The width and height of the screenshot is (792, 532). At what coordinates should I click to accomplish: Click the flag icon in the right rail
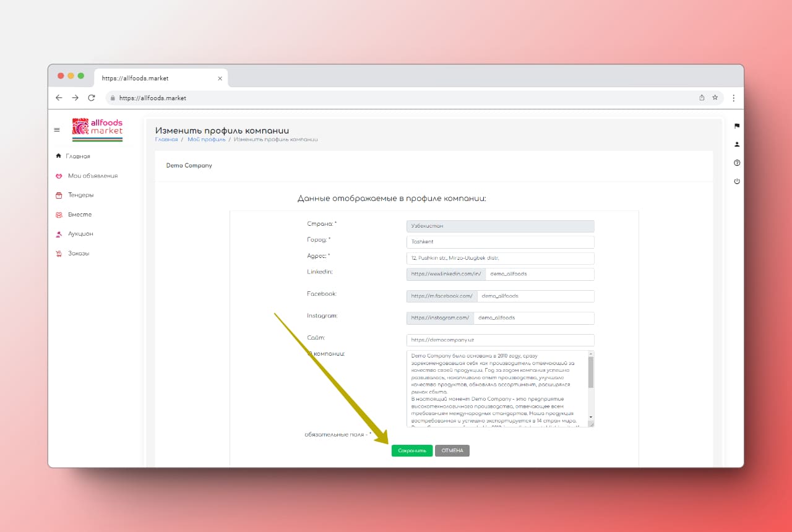coord(737,126)
